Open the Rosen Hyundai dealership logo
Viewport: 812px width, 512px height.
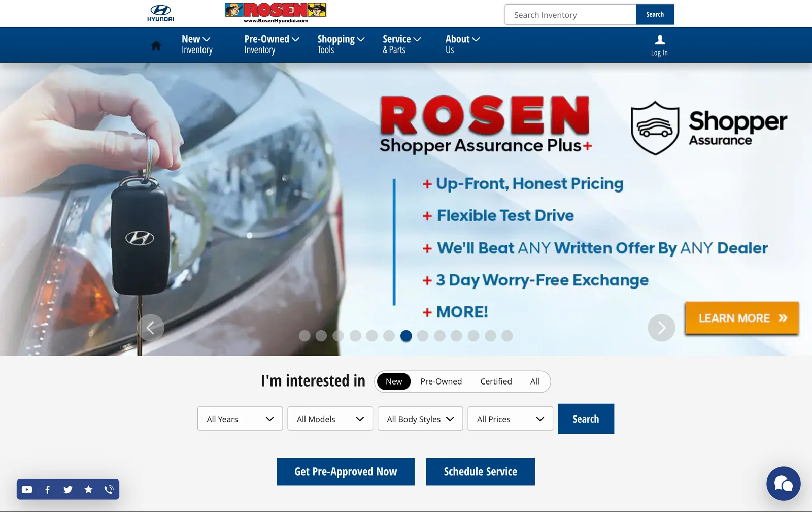point(276,13)
